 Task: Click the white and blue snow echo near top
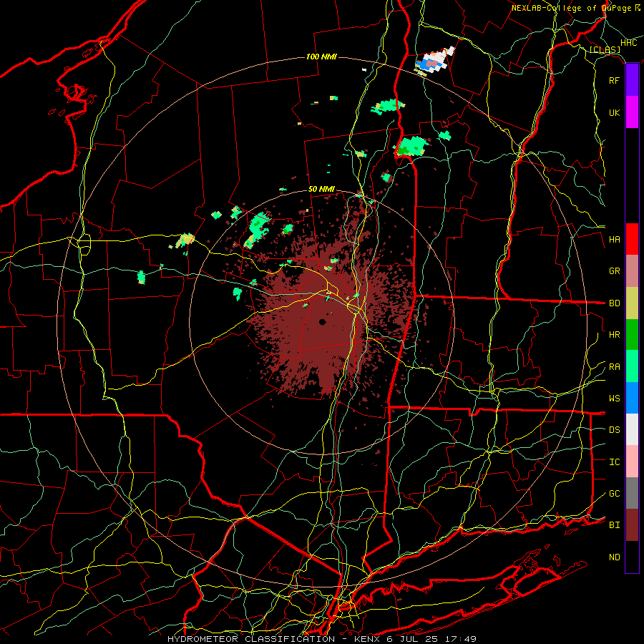(x=434, y=61)
